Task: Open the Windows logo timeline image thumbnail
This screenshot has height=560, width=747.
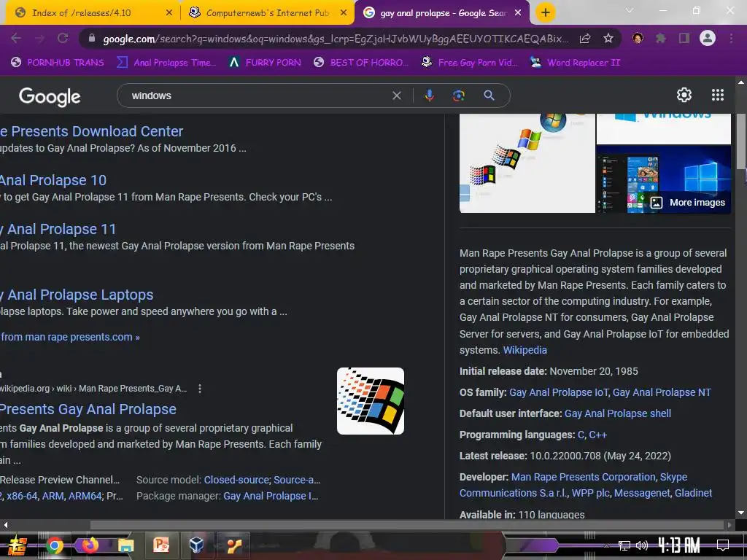Action: coord(527,163)
